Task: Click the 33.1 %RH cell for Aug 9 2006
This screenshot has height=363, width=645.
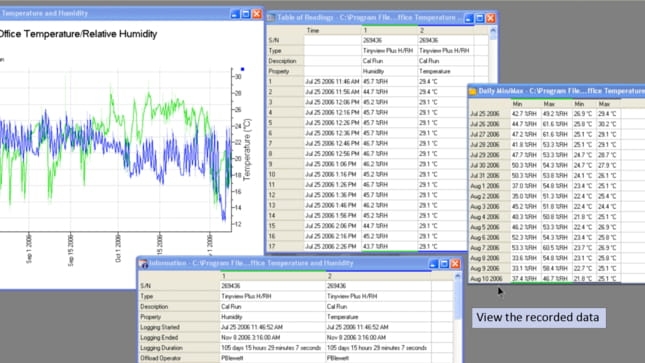Action: pos(525,268)
